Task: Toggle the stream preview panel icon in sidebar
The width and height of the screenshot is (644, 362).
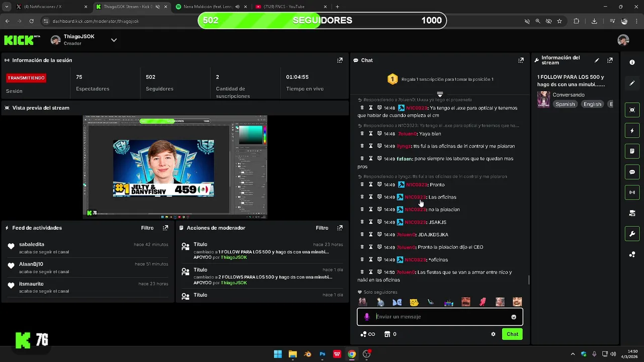Action: [x=632, y=110]
